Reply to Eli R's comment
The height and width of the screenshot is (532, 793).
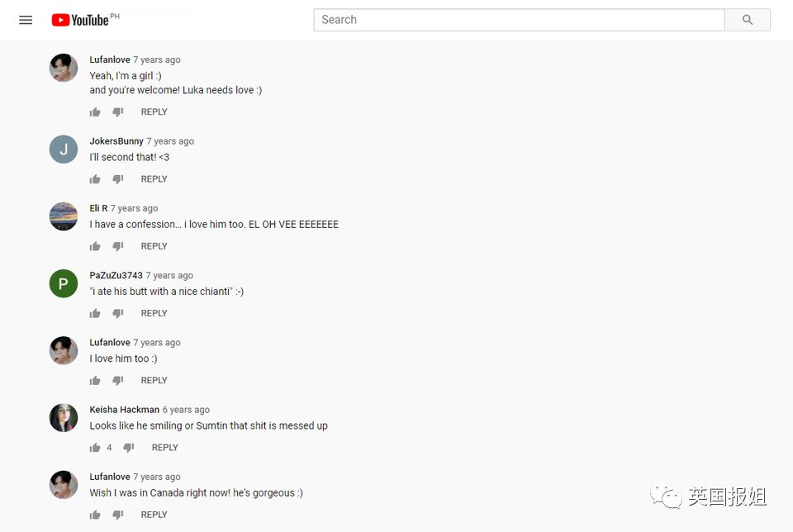pyautogui.click(x=154, y=246)
